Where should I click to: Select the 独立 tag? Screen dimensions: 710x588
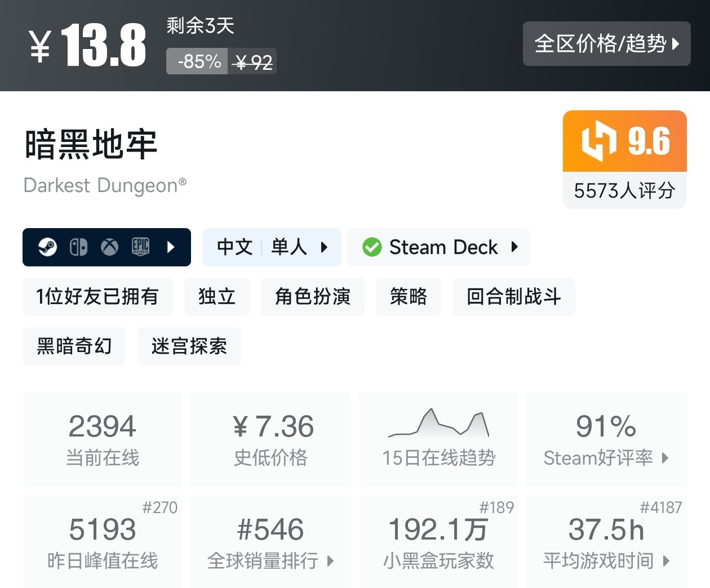pos(216,296)
